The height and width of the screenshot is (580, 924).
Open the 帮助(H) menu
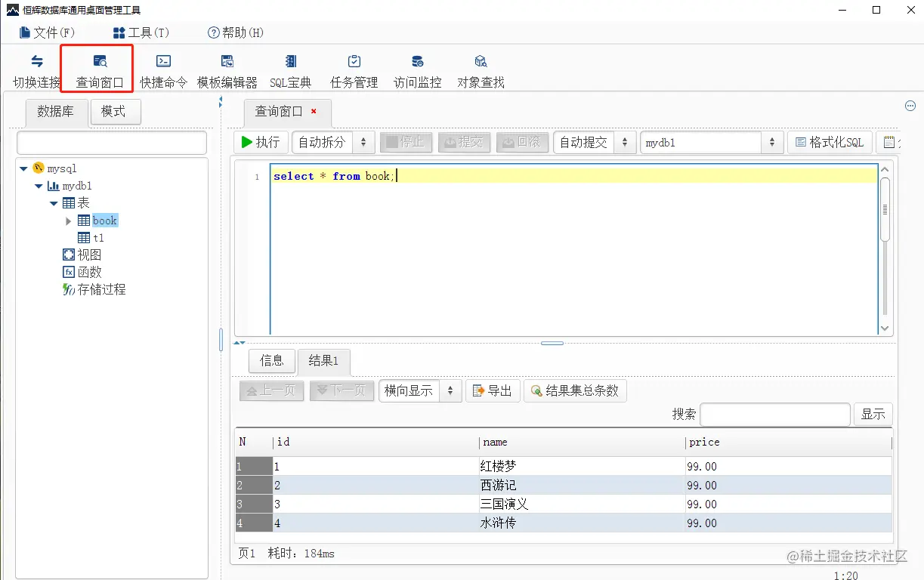coord(236,32)
